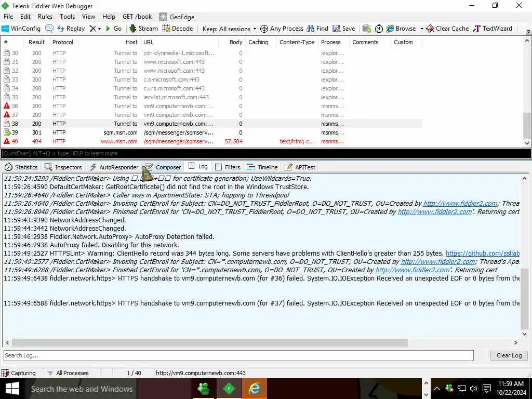The width and height of the screenshot is (532, 399).
Task: Click the volume icon in system tray
Action: click(474, 389)
